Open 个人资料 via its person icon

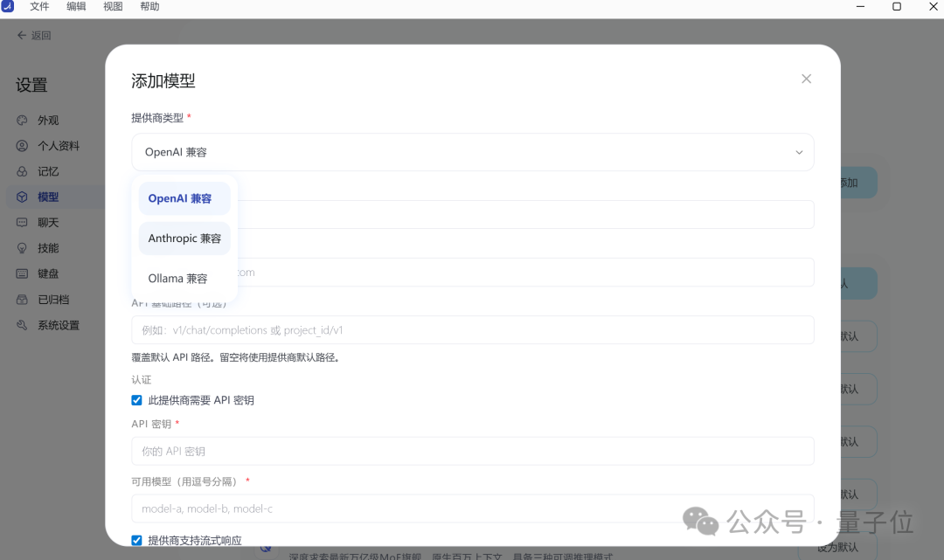(x=22, y=146)
